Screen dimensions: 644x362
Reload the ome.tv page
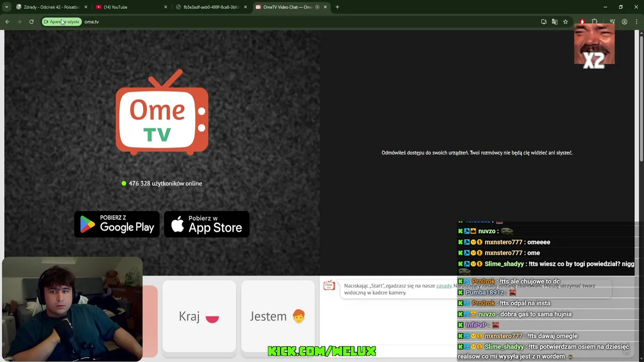coord(31,22)
